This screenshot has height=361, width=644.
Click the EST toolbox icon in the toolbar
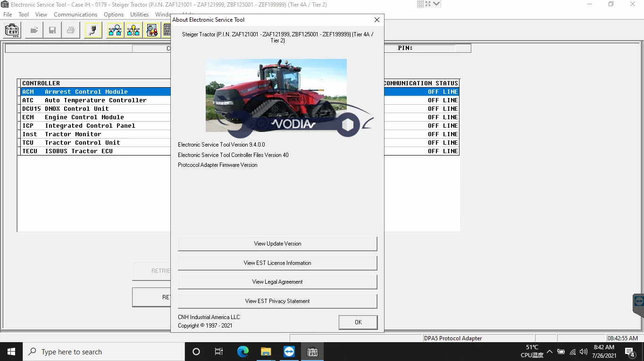click(12, 31)
